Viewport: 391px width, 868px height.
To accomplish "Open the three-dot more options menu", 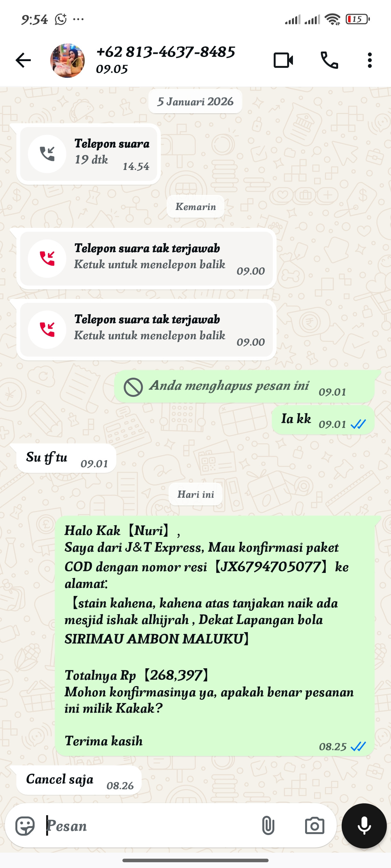I will (370, 60).
